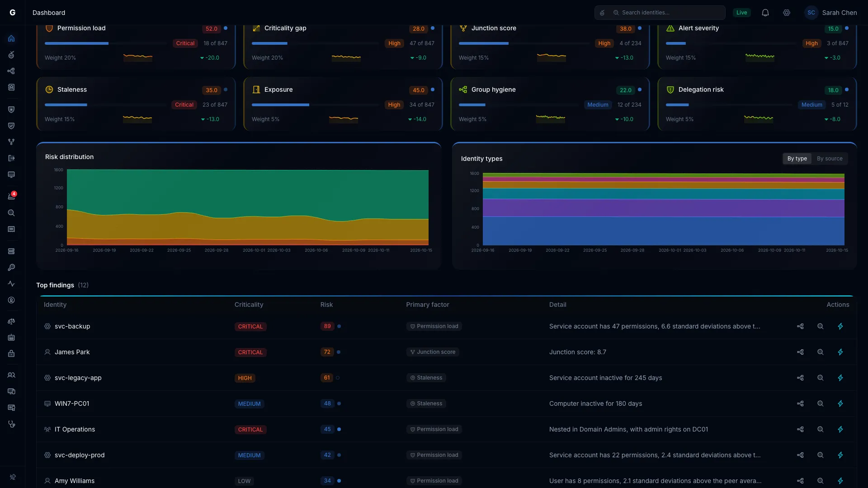Toggle the Live status indicator
Image resolution: width=868 pixels, height=488 pixels.
[741, 13]
